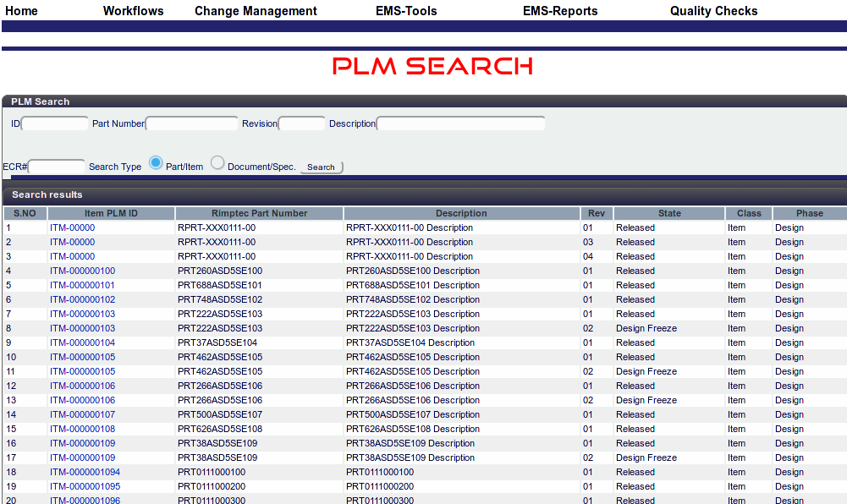
Task: Open item link ITM-000000100
Action: [x=82, y=271]
